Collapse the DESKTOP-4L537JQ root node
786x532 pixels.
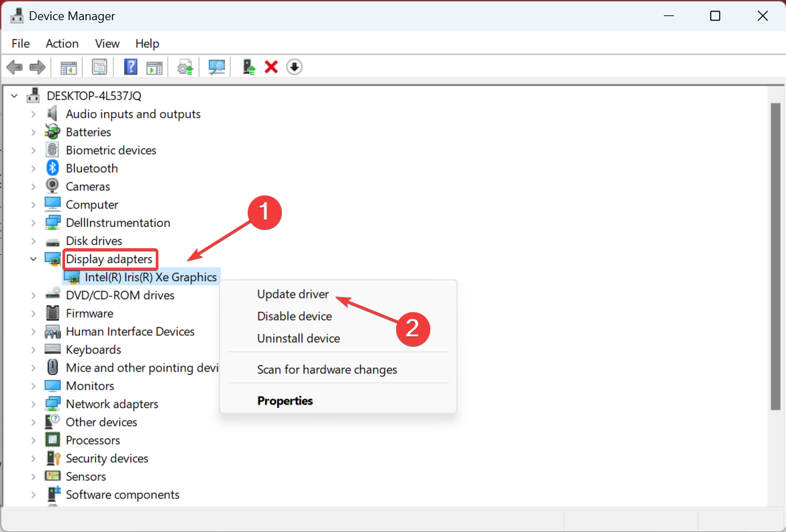[x=15, y=96]
